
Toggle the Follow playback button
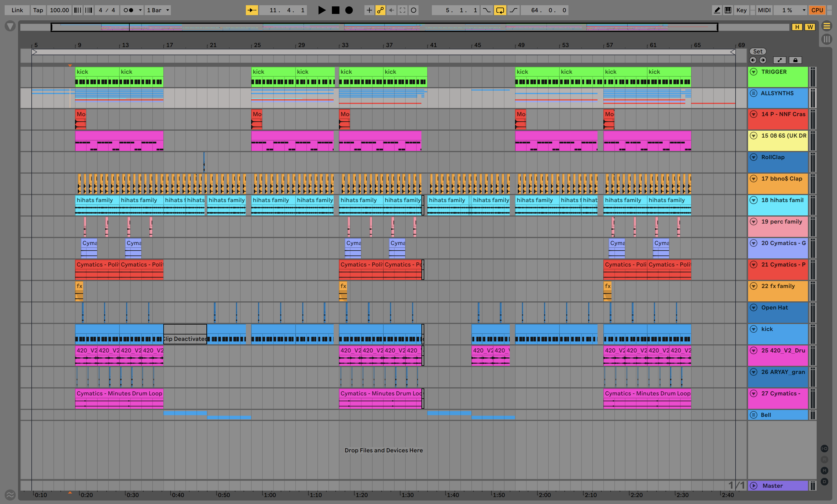(252, 10)
